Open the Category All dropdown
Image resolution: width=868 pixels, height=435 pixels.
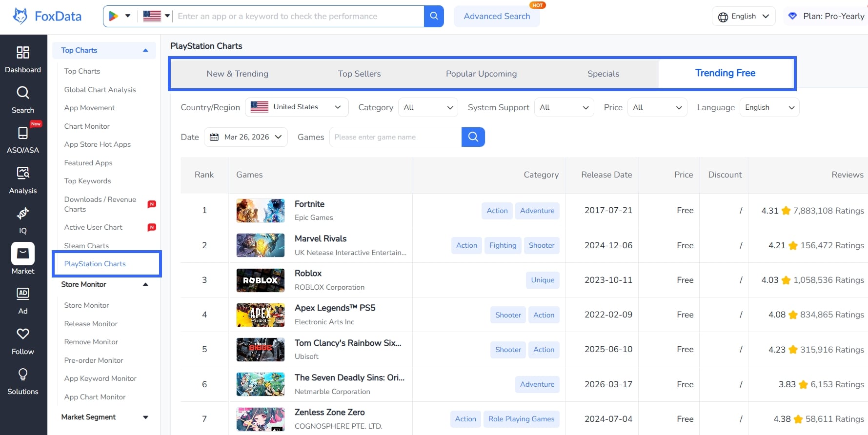coord(428,107)
